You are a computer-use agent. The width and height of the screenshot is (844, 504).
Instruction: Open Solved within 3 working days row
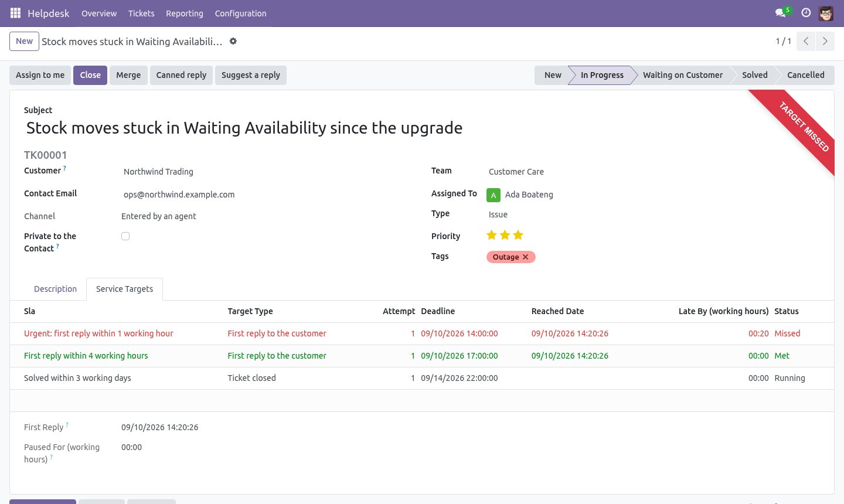point(422,378)
